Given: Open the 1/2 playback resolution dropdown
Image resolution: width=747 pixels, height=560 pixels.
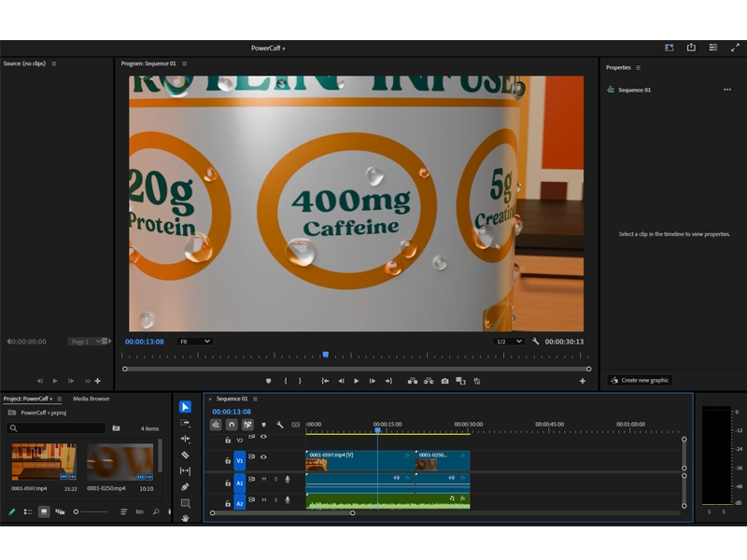Looking at the screenshot, I should [x=508, y=342].
